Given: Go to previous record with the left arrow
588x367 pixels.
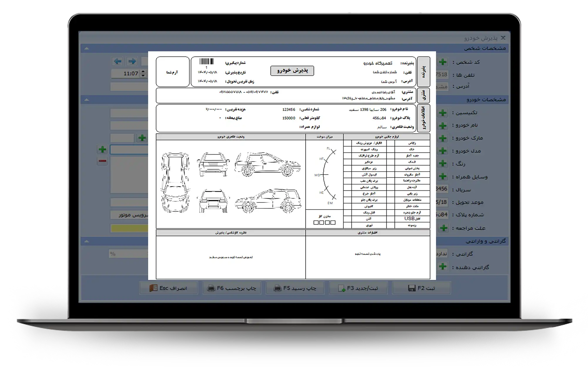Looking at the screenshot, I should pyautogui.click(x=118, y=61).
